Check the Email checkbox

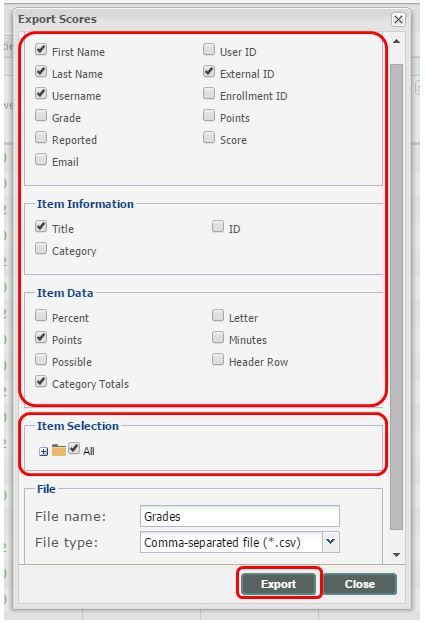click(41, 160)
